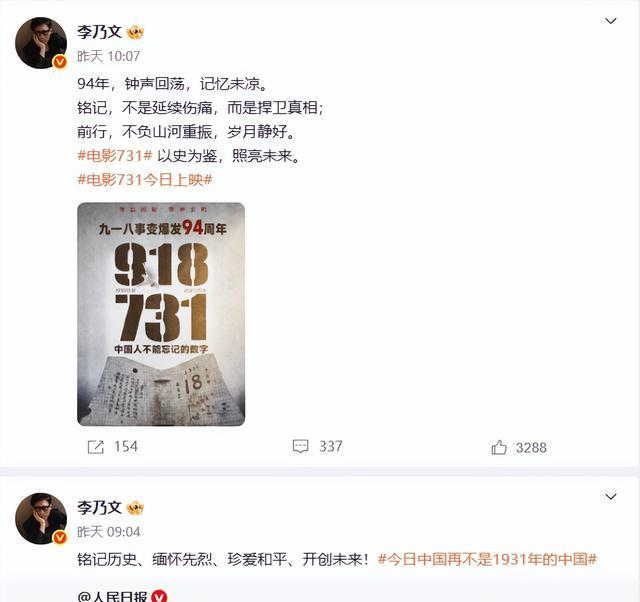The image size is (640, 602).
Task: Open #今日中国再不是1931年的中国# hashtag
Action: click(487, 559)
